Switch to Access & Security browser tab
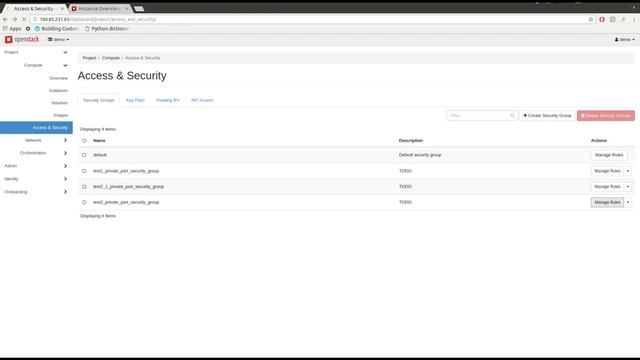640x360 pixels. pyautogui.click(x=33, y=9)
